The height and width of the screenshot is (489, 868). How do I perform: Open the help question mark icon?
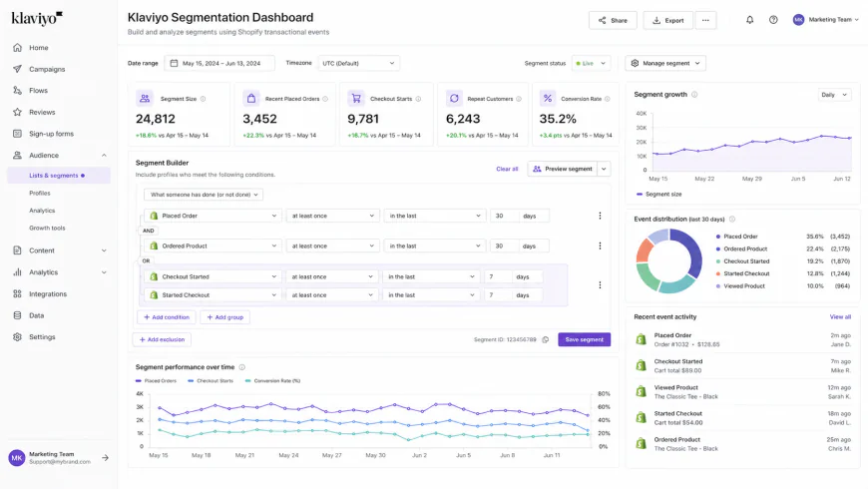tap(773, 20)
